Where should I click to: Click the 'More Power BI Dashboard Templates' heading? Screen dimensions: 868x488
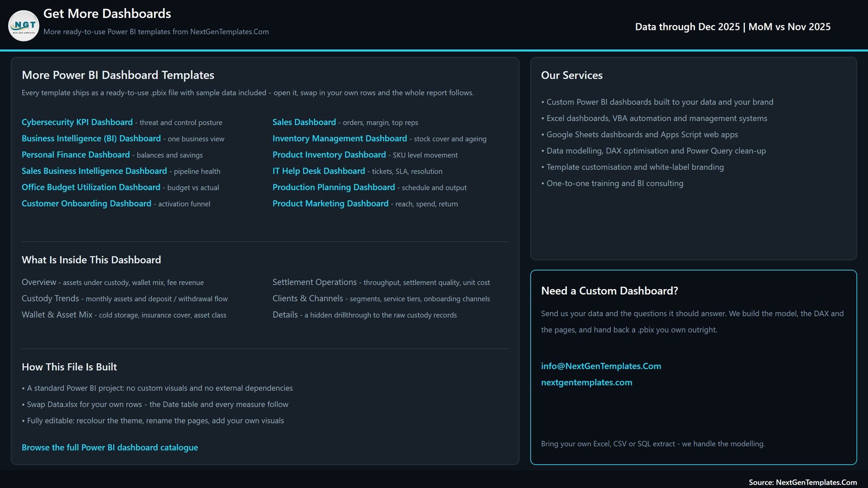118,75
